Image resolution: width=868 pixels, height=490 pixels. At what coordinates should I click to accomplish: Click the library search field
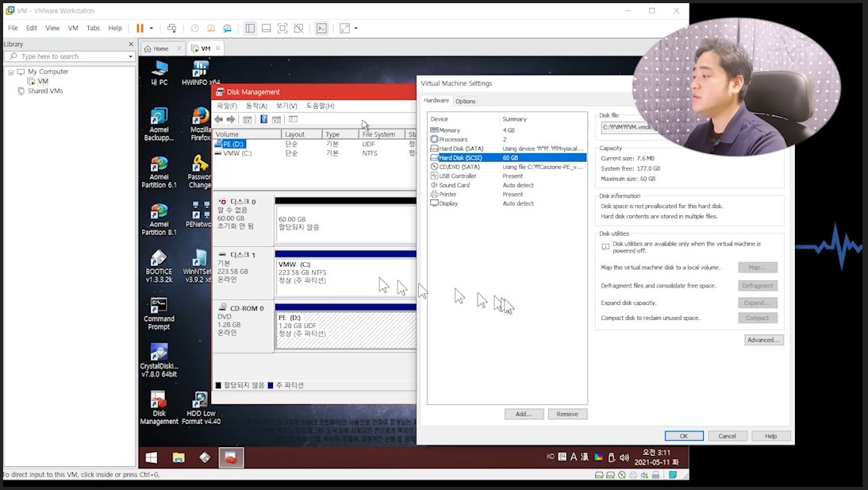pyautogui.click(x=70, y=56)
